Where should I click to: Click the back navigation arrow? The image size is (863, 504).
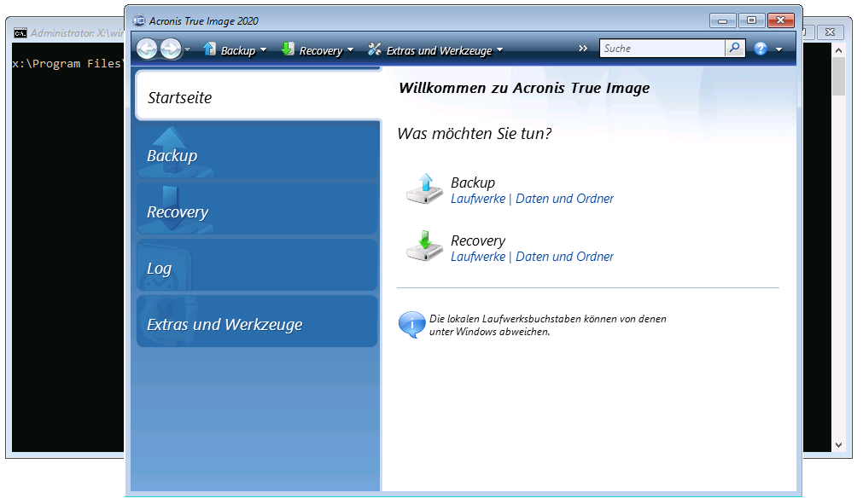click(147, 49)
